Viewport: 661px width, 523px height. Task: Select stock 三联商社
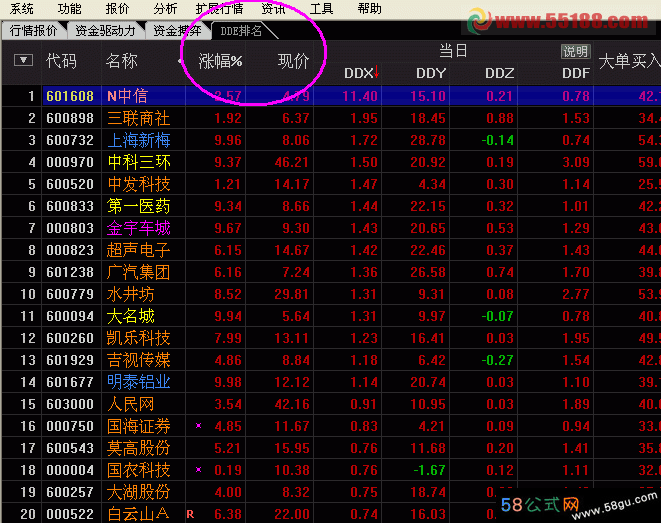139,118
